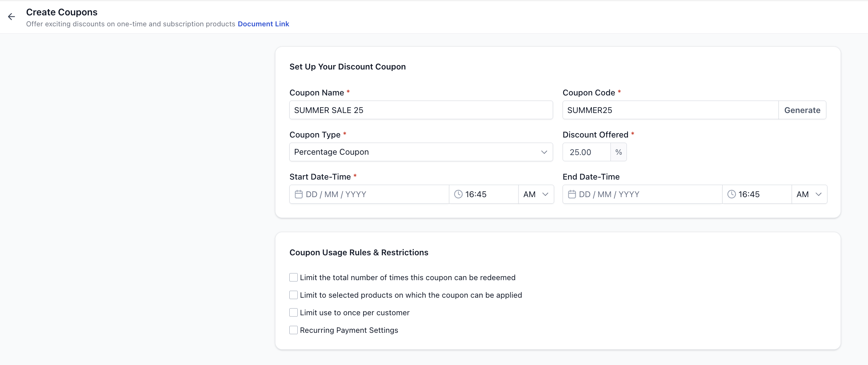Click the End time clock icon
This screenshot has width=868, height=365.
tap(731, 194)
